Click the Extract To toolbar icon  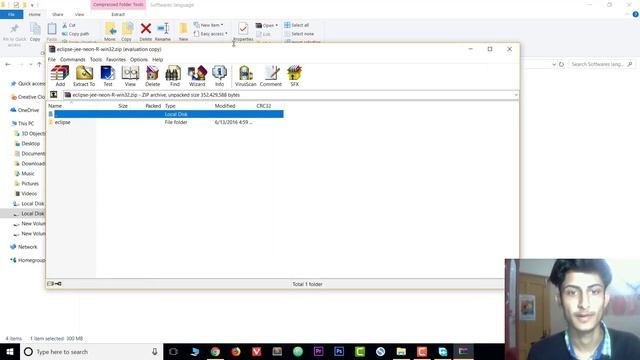pyautogui.click(x=84, y=76)
